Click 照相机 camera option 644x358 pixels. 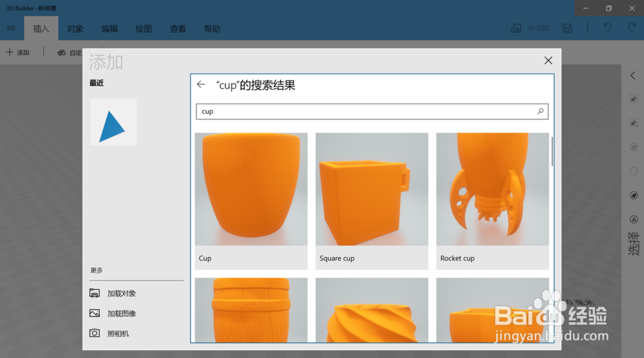pos(109,334)
